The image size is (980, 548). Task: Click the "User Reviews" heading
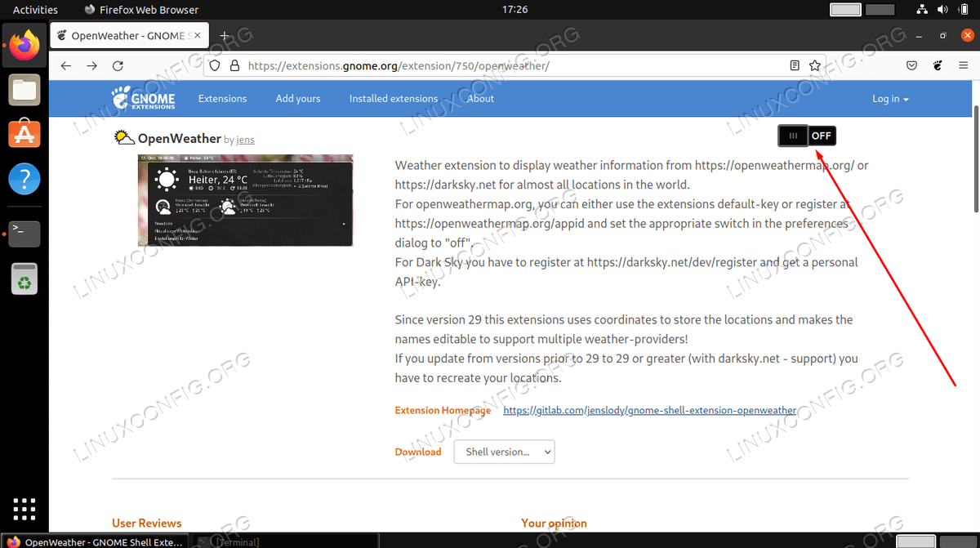(x=147, y=523)
